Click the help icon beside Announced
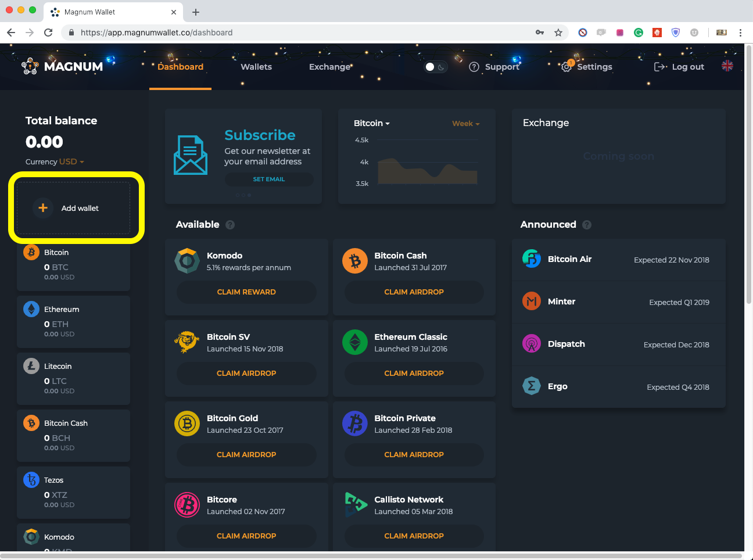 tap(587, 225)
